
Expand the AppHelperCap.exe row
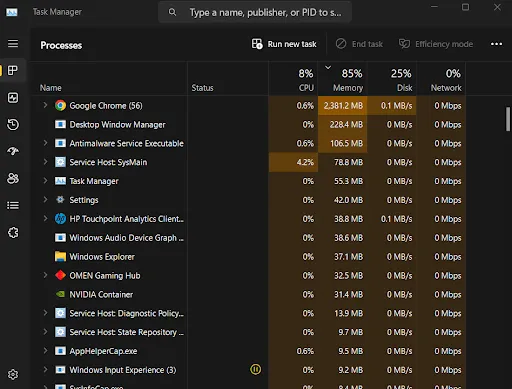pyautogui.click(x=45, y=351)
